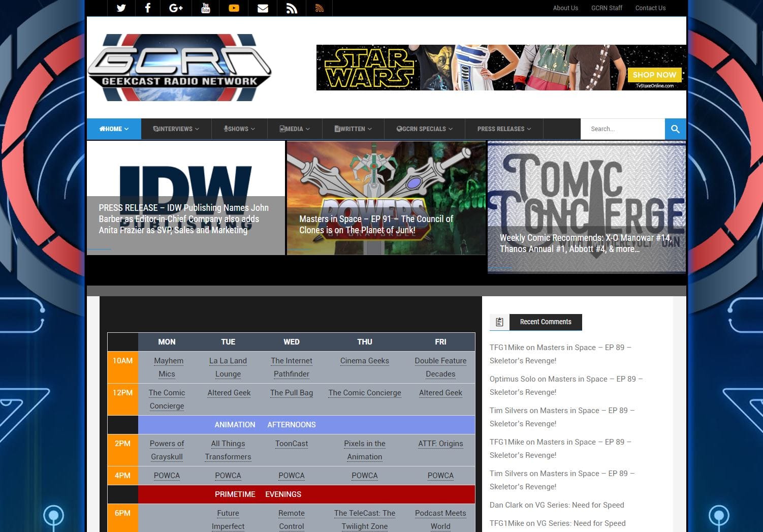The height and width of the screenshot is (532, 763).
Task: Click Friday's POWCA link
Action: [x=440, y=476]
